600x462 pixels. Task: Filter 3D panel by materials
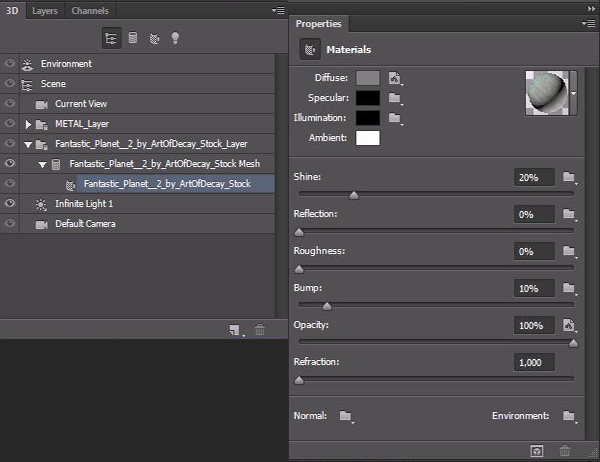pos(154,38)
